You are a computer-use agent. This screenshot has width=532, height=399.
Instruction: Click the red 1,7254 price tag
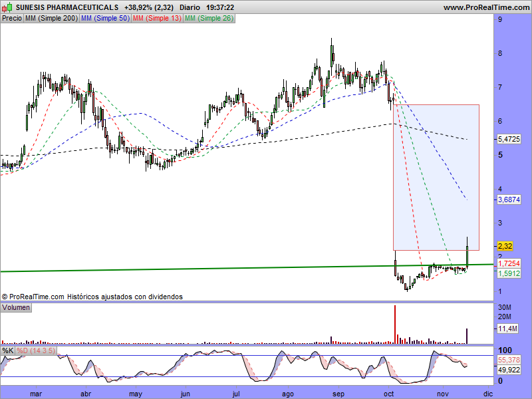[x=509, y=264]
